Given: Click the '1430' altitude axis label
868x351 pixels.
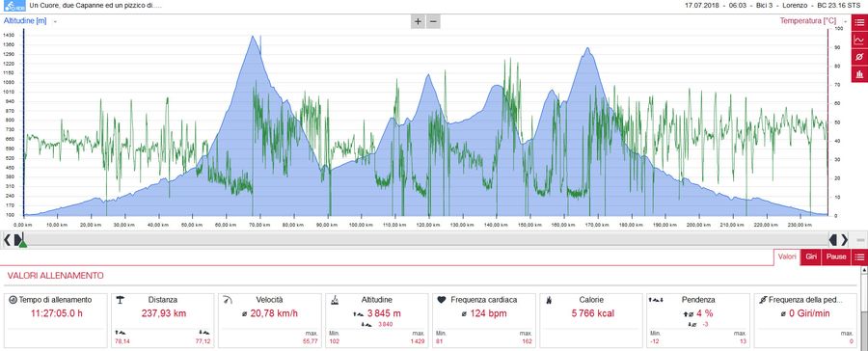Looking at the screenshot, I should 9,35.
